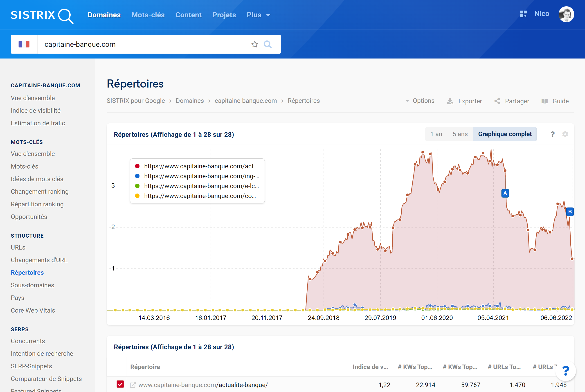Open the Options dropdown
The image size is (585, 392).
(420, 101)
